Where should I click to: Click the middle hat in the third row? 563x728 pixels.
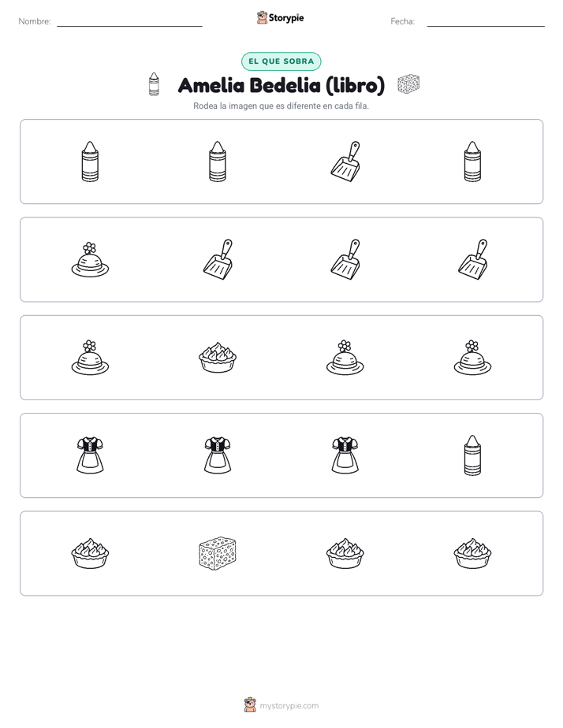(x=345, y=357)
